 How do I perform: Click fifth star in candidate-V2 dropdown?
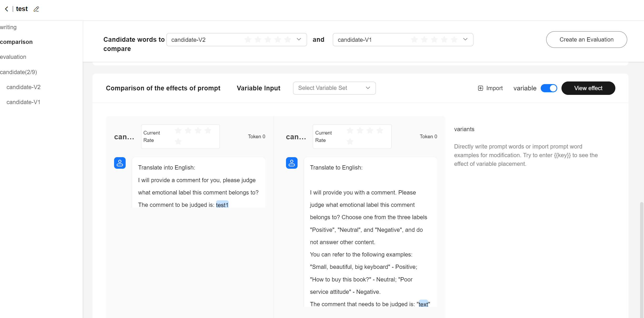pyautogui.click(x=288, y=40)
